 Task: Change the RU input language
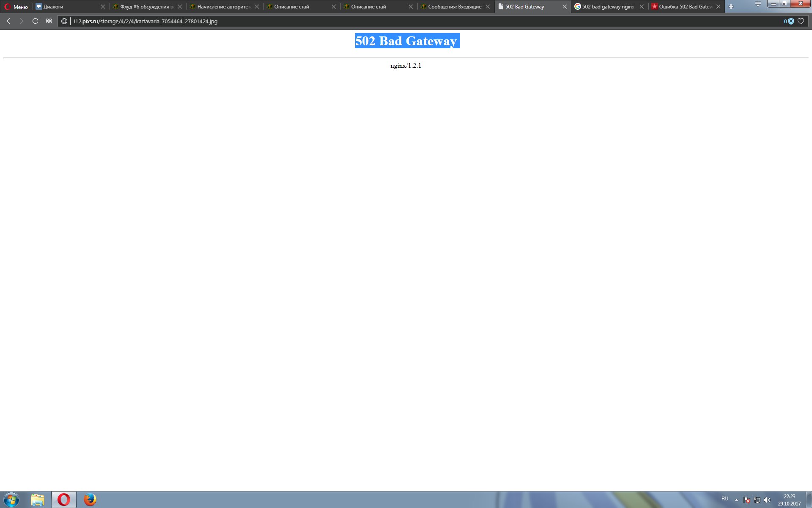pos(725,499)
